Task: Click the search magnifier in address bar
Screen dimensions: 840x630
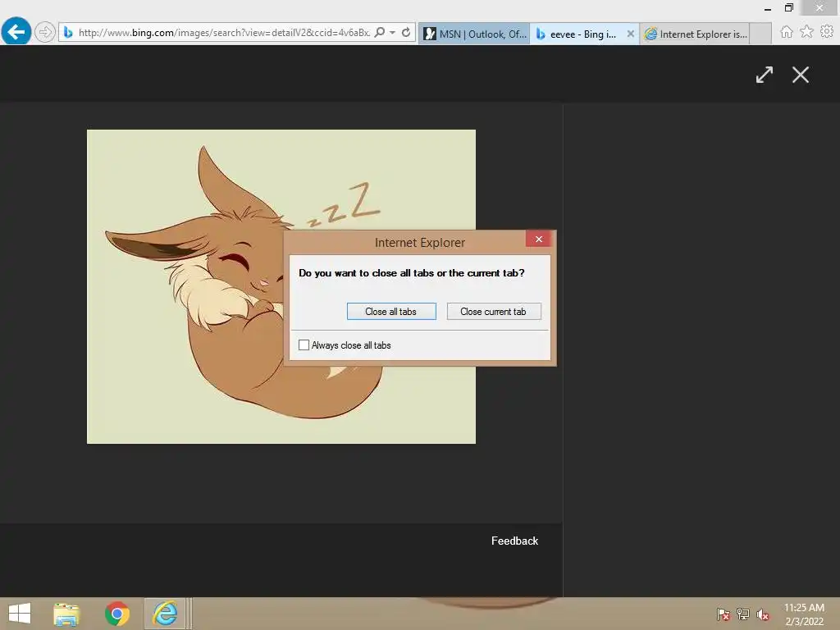Action: click(379, 33)
